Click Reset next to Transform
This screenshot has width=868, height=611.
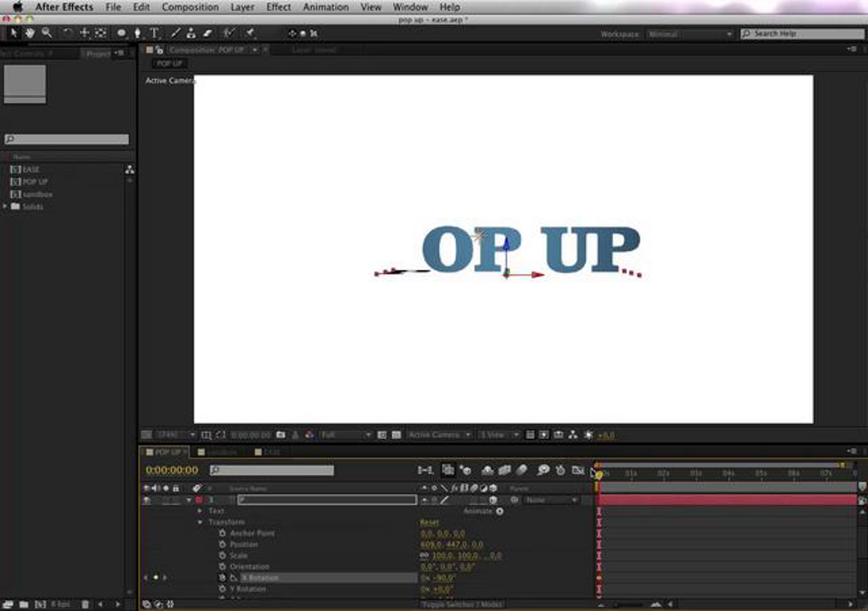click(429, 522)
